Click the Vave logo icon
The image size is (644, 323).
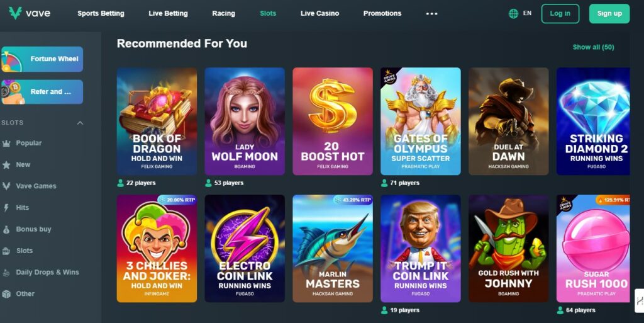click(15, 13)
